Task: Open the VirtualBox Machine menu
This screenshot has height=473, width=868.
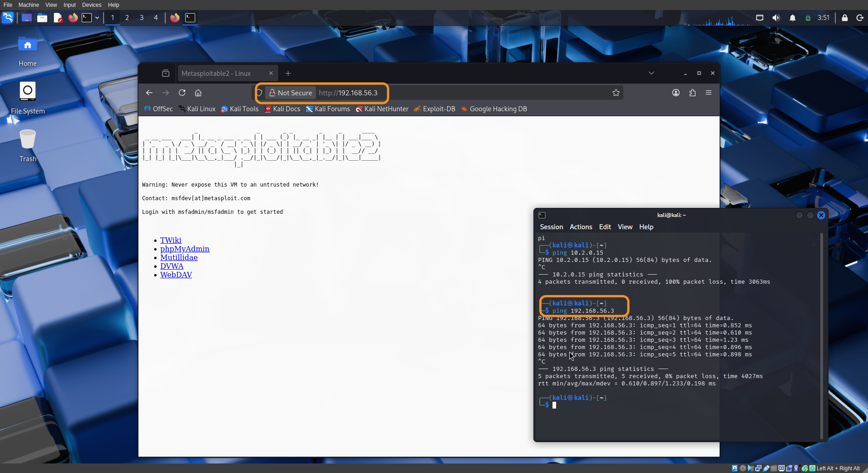Action: [29, 5]
